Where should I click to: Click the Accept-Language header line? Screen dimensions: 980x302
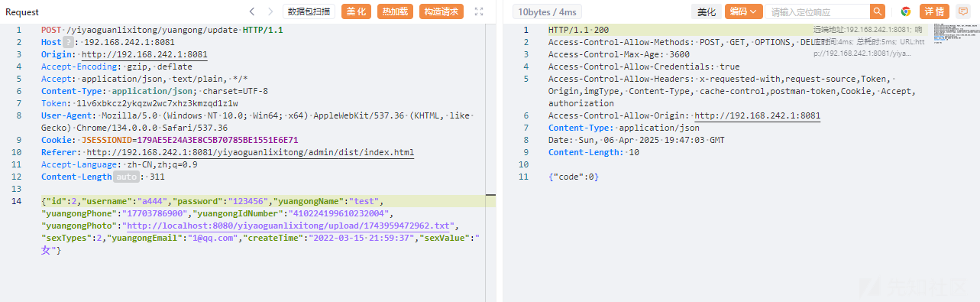pyautogui.click(x=119, y=165)
